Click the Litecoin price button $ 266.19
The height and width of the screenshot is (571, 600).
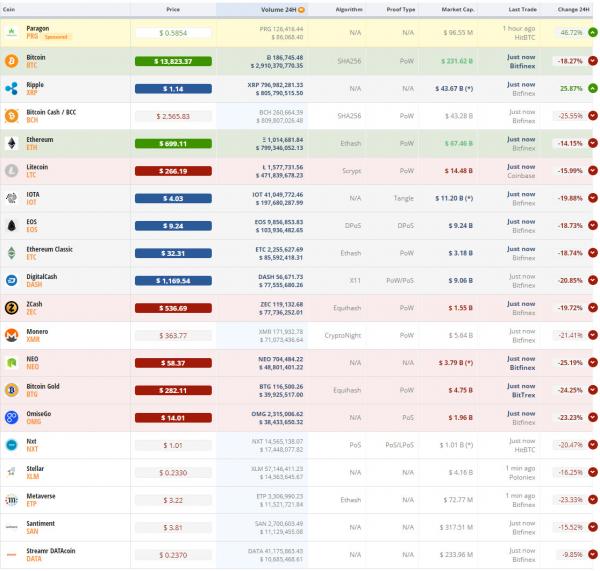coord(173,171)
